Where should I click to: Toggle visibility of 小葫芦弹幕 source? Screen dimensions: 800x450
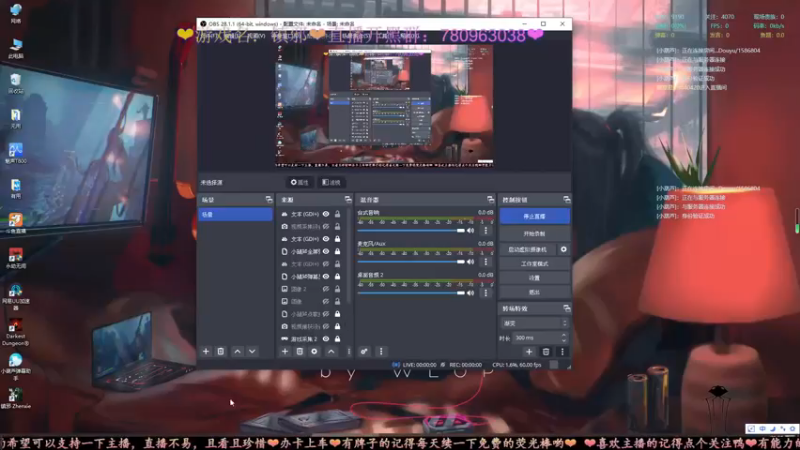[326, 277]
